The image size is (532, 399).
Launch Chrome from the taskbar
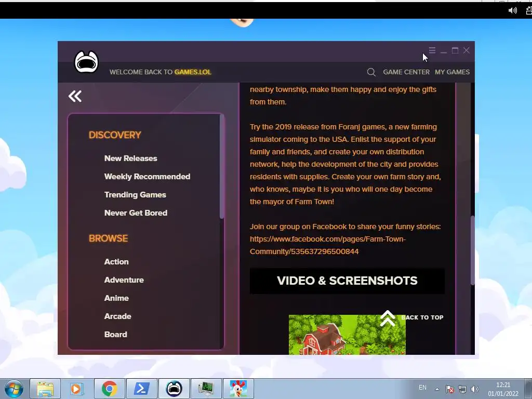pos(109,389)
